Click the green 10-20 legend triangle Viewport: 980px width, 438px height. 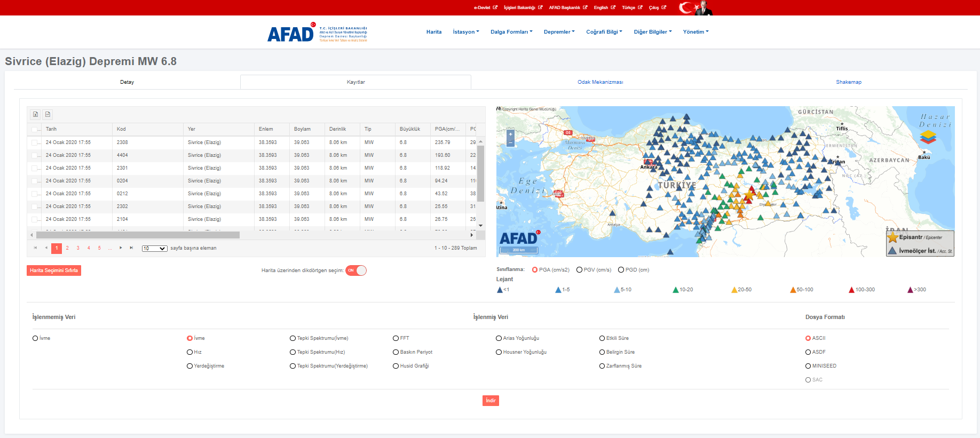point(676,290)
